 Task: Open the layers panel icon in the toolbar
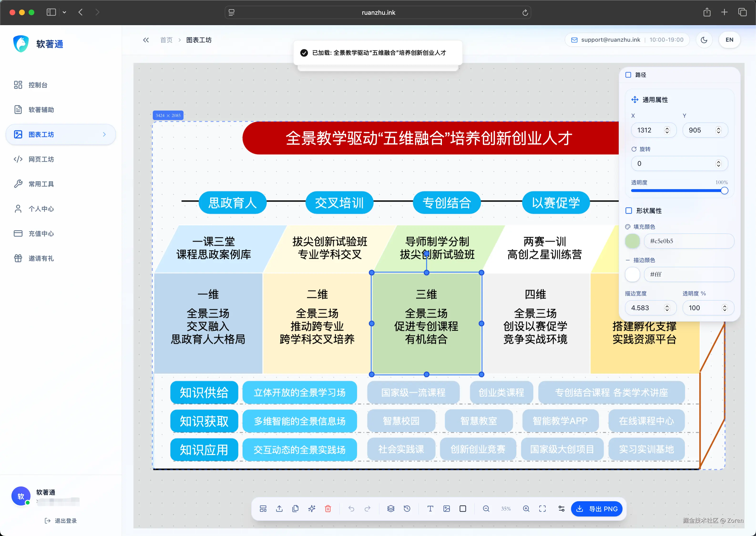coord(391,509)
